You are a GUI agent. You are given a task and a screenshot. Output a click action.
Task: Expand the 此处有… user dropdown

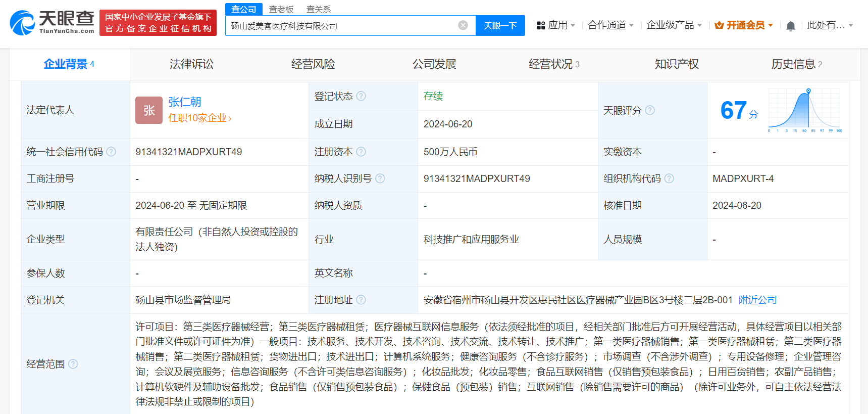pos(830,25)
